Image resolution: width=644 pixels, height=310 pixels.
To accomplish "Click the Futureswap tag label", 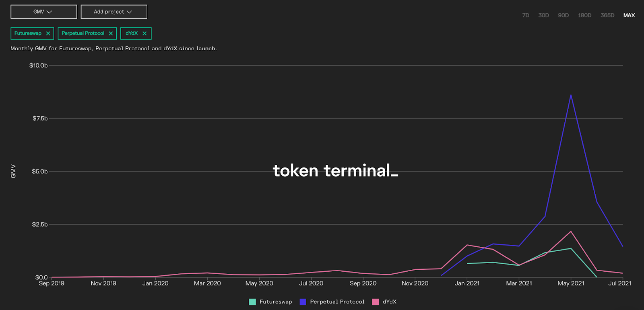I will click(x=28, y=33).
